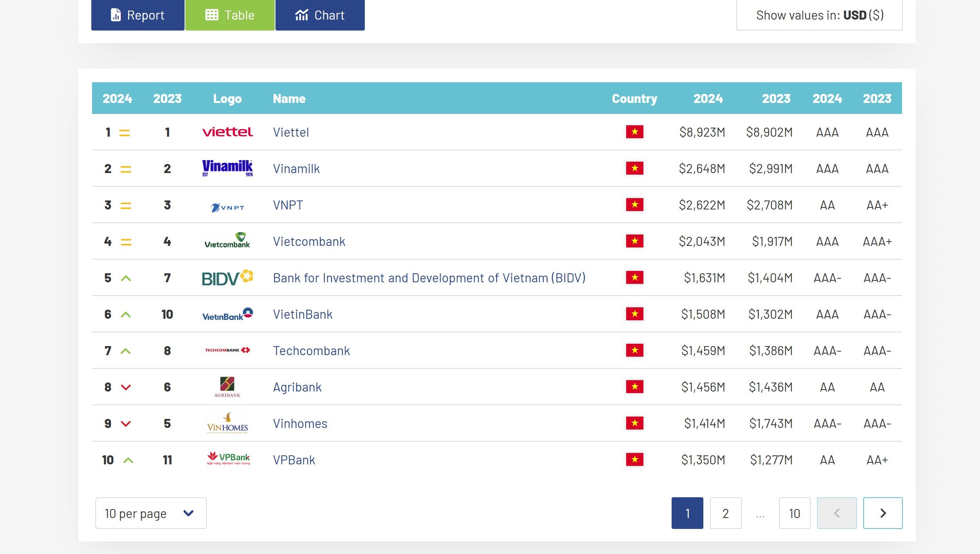Open the Vinhomes brand link
980x554 pixels.
(300, 424)
